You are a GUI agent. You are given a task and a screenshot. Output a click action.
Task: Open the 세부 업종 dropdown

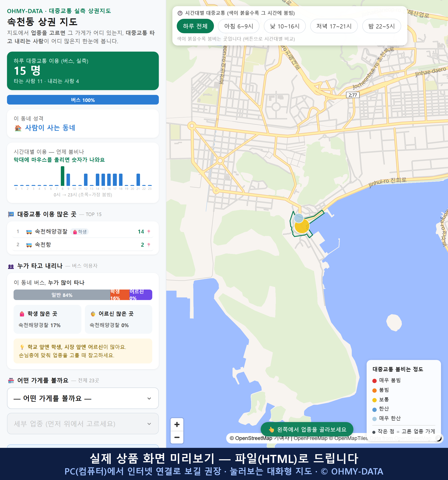(x=83, y=424)
